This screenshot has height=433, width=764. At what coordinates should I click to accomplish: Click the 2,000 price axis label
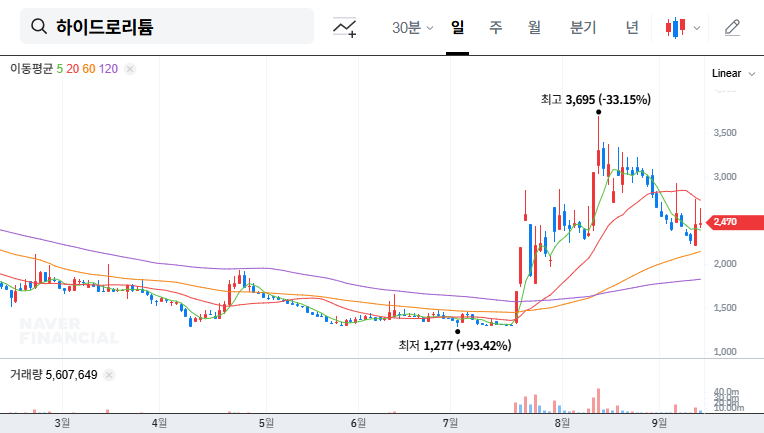[725, 264]
